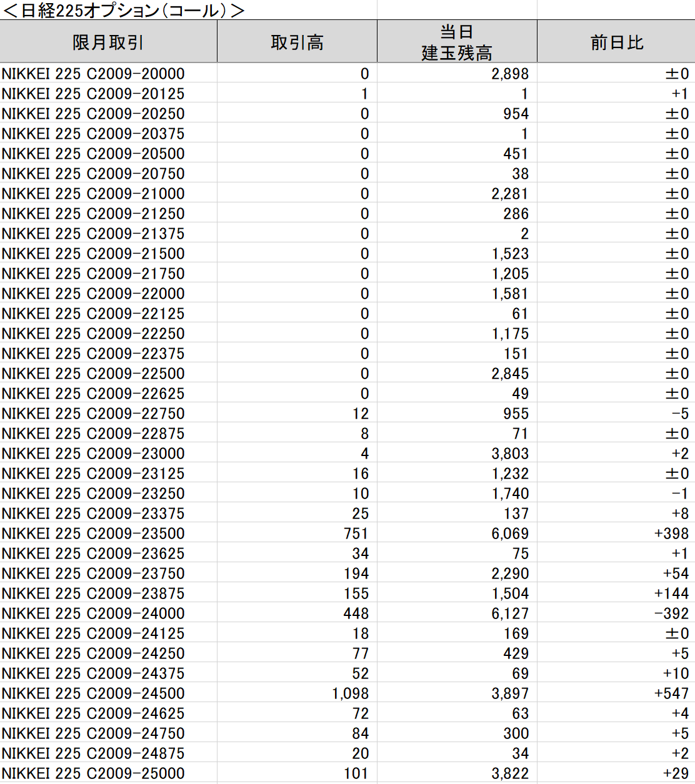Click open interest value 3,803
This screenshot has width=695, height=784.
[511, 454]
